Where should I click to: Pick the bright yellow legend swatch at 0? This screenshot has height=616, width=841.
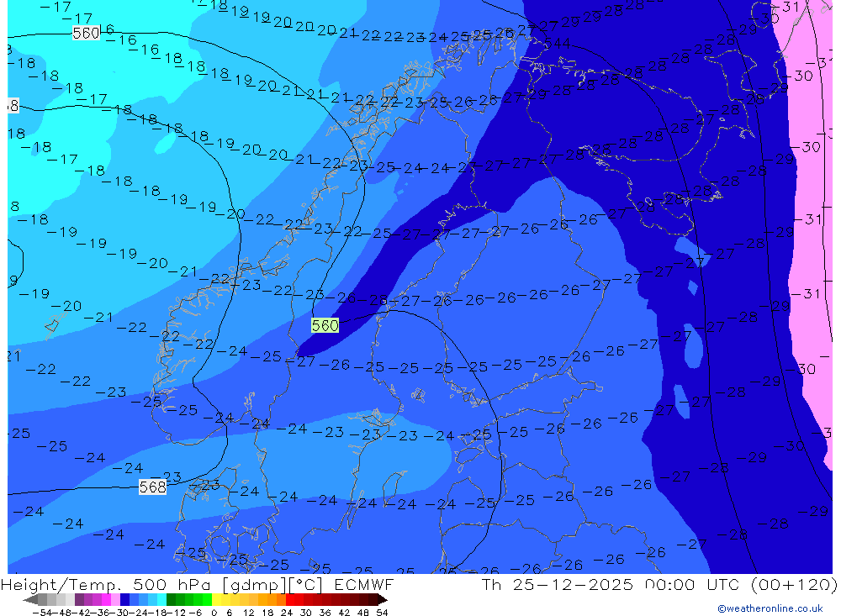tap(216, 600)
